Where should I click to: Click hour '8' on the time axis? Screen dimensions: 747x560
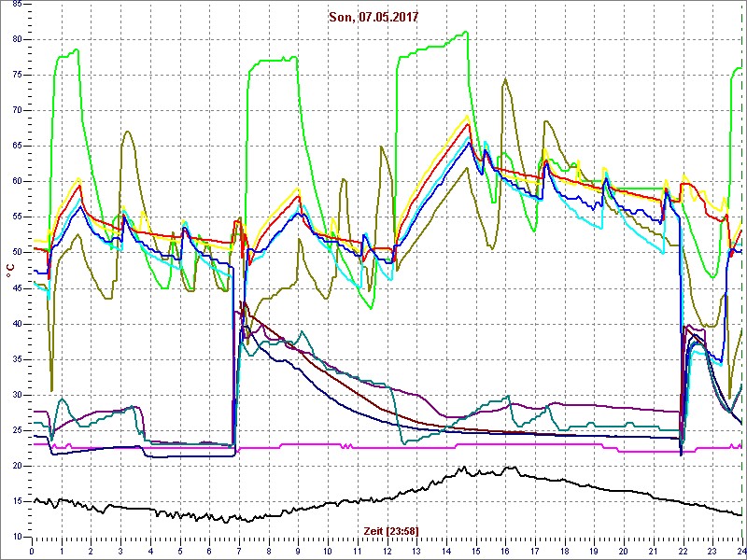tap(269, 552)
